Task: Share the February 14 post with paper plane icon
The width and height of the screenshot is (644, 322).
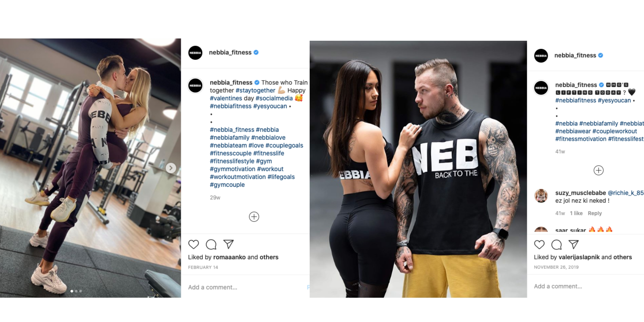Action: tap(228, 244)
